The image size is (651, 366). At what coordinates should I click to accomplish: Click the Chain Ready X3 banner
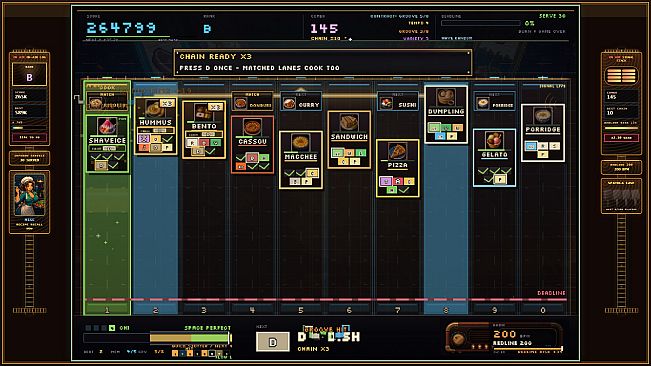(x=323, y=62)
